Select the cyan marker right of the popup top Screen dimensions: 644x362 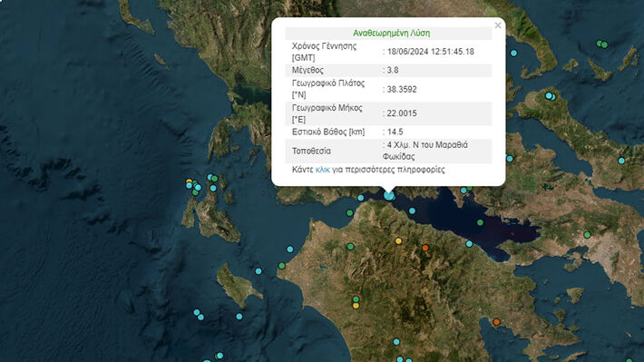(513, 53)
